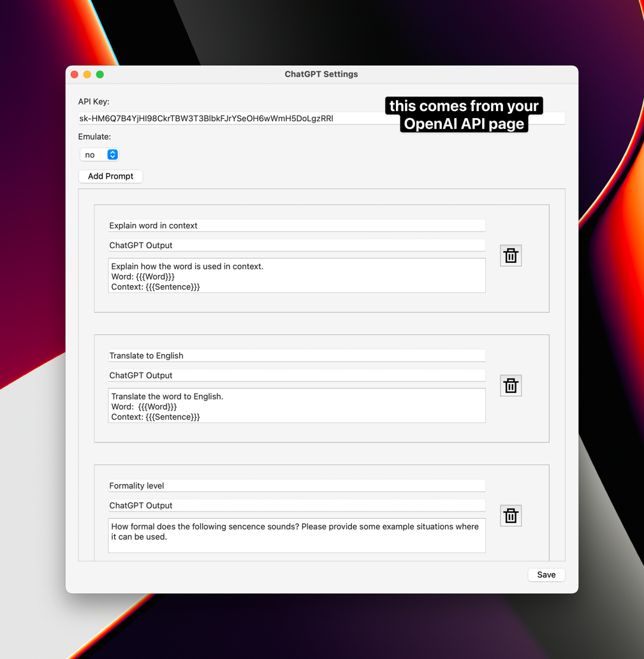Minimize the settings window with yellow button
This screenshot has width=644, height=659.
tap(87, 75)
